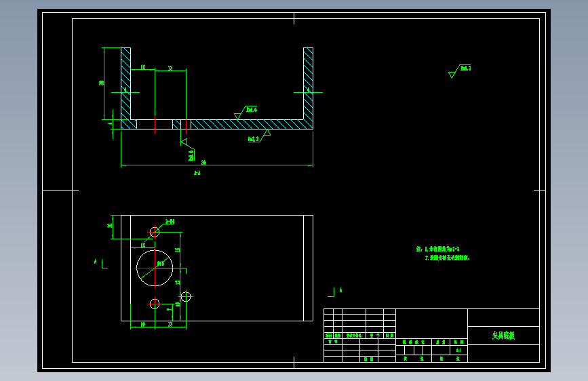Select the upper 15 vertical dimension in plan view
Image resolution: width=588 pixels, height=381 pixels.
point(178,249)
